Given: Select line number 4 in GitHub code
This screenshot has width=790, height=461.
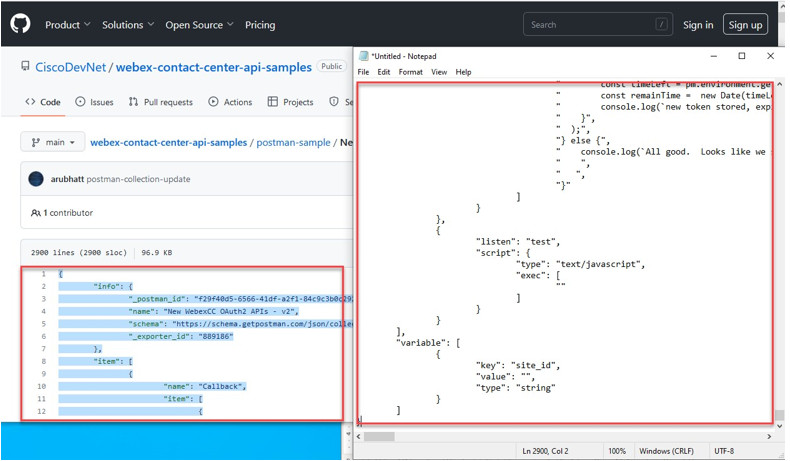Looking at the screenshot, I should pyautogui.click(x=43, y=311).
